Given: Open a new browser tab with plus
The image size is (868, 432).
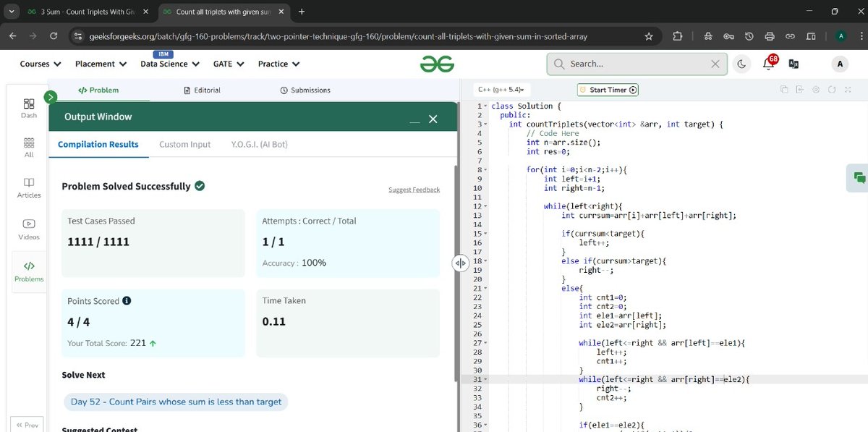Looking at the screenshot, I should tap(302, 12).
